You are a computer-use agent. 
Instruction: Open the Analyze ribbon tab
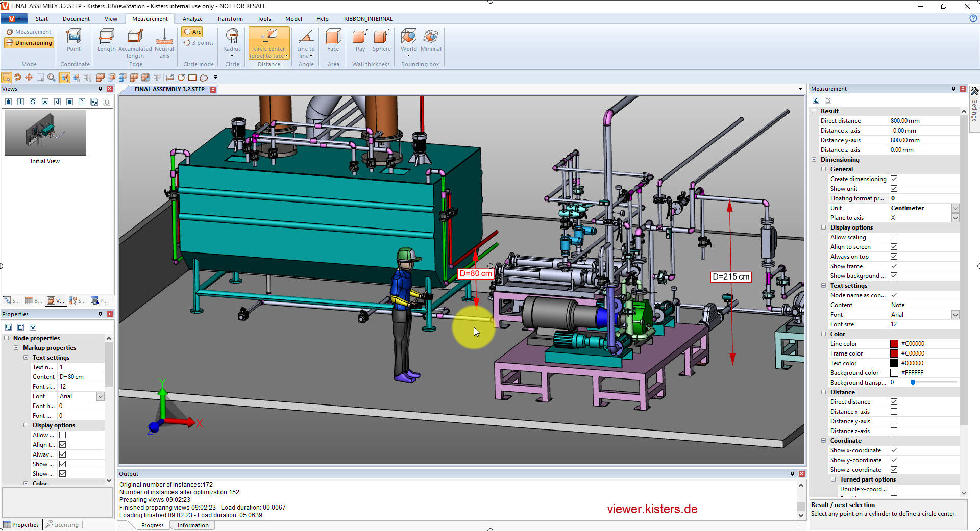click(192, 19)
